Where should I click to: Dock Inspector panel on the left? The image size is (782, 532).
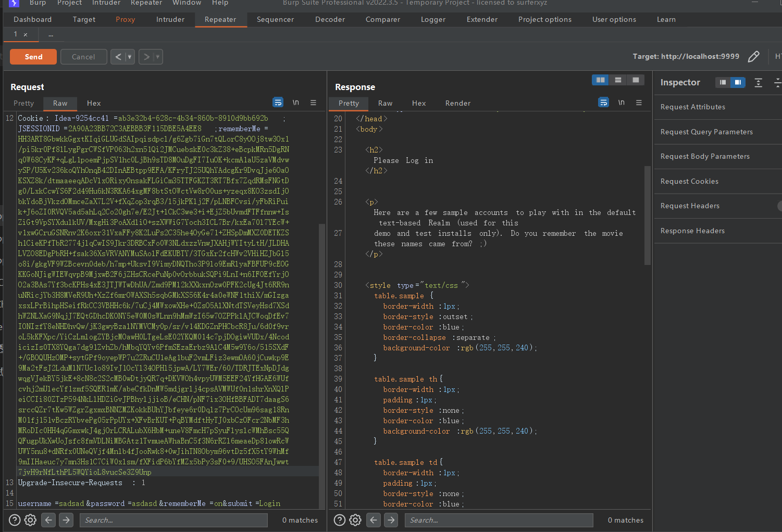coord(723,82)
